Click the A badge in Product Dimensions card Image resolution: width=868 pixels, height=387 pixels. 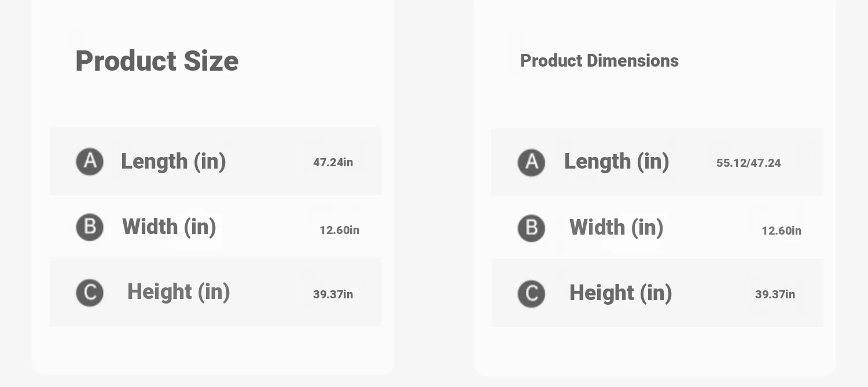click(531, 163)
